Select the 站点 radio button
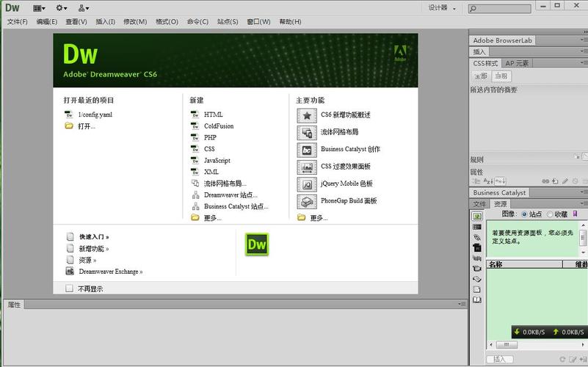Image resolution: width=588 pixels, height=367 pixels. click(x=524, y=214)
